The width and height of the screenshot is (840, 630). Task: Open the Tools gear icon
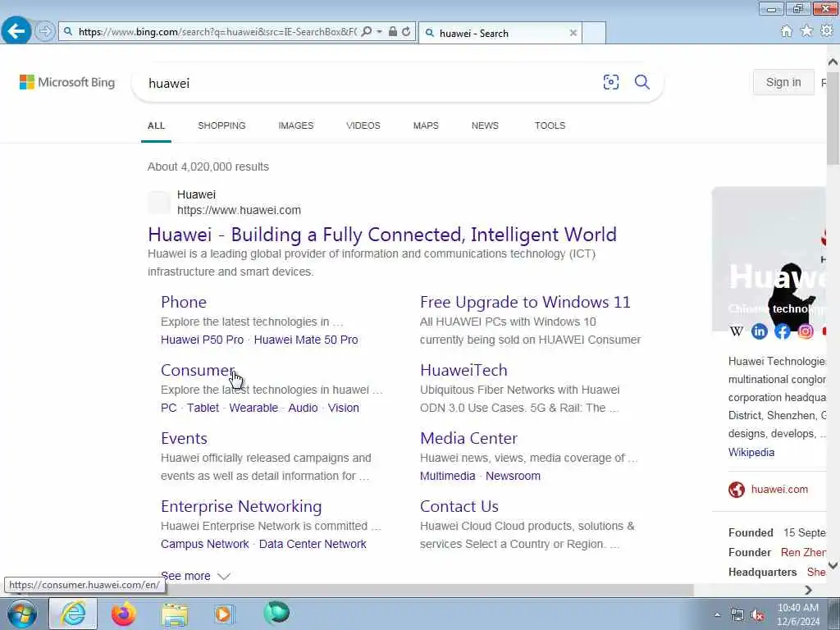pyautogui.click(x=827, y=31)
